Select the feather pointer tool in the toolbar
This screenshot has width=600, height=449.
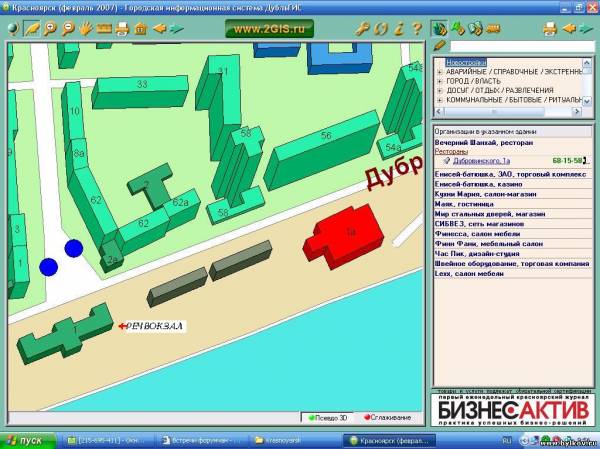(x=32, y=29)
